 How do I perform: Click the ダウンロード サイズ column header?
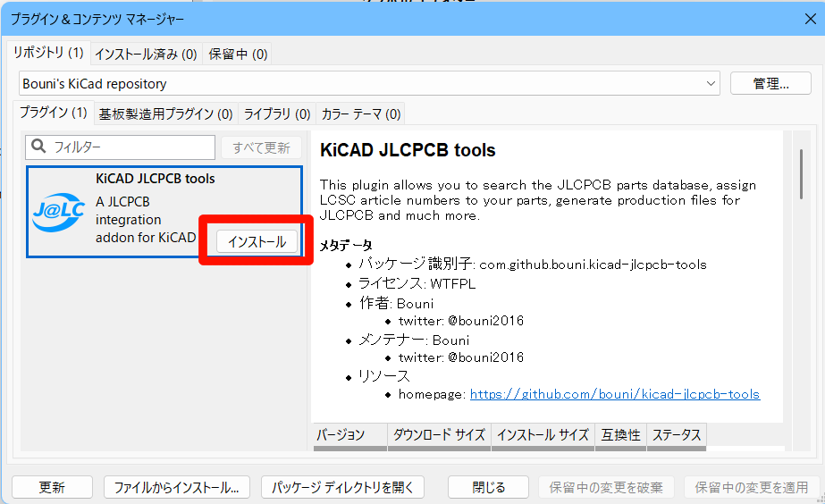440,435
